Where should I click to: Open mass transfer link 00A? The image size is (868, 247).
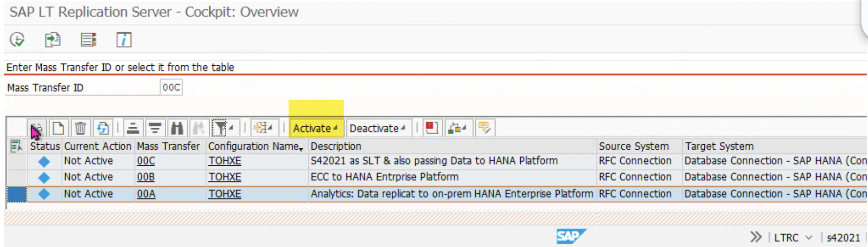tap(146, 193)
